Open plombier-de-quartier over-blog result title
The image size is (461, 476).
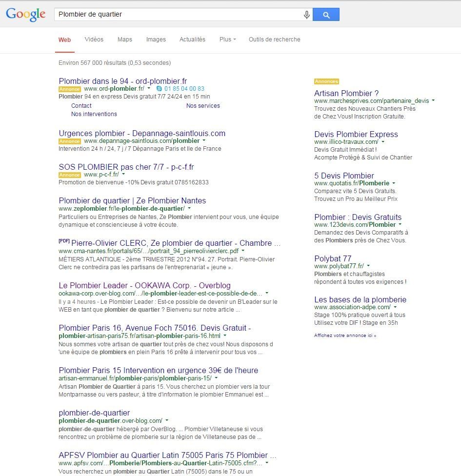(x=94, y=413)
